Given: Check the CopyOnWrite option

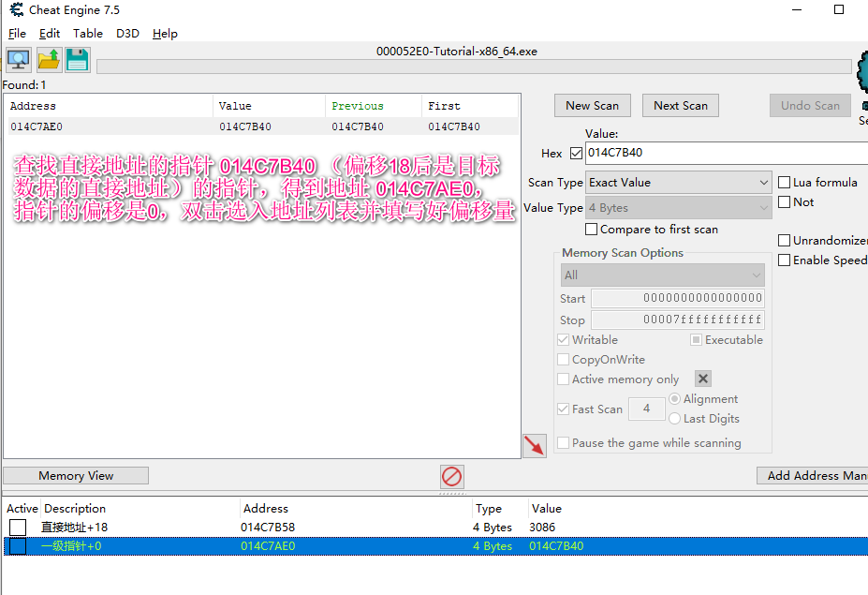Looking at the screenshot, I should [563, 360].
